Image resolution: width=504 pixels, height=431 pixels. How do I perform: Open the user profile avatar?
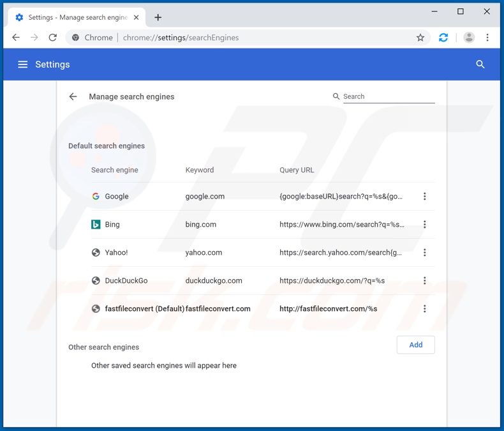pos(469,38)
